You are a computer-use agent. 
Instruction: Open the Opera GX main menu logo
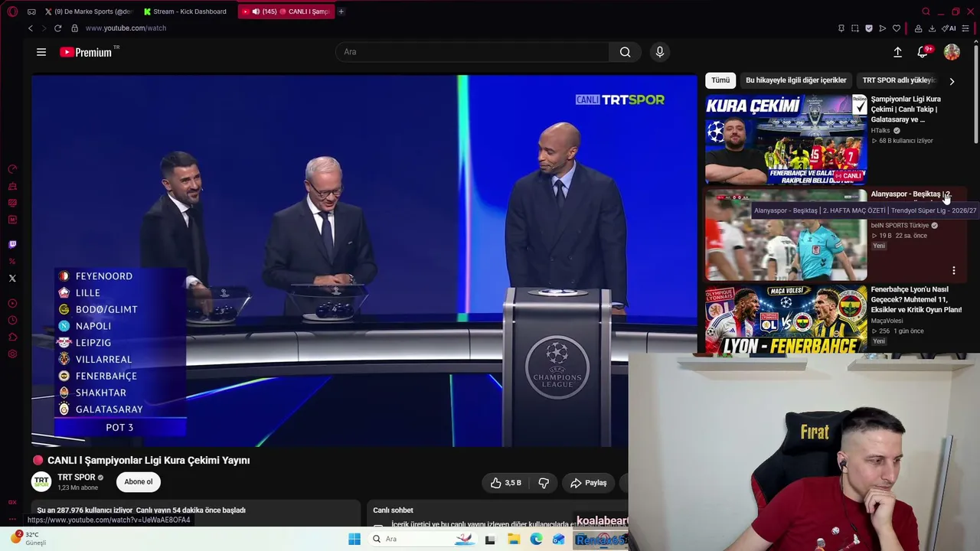click(12, 11)
